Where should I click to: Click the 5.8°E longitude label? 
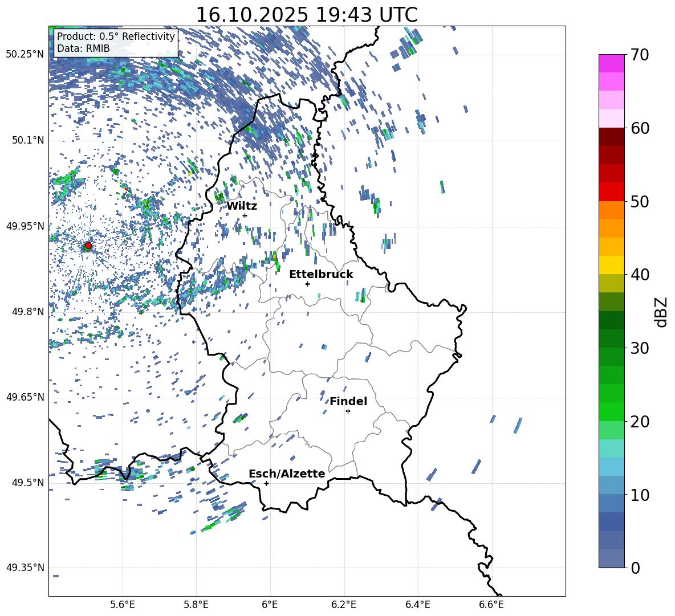[196, 605]
